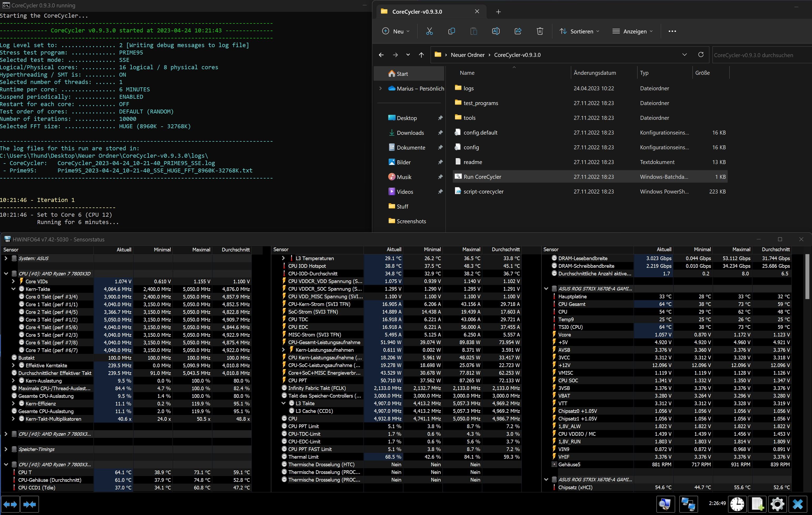Collapse the L3 Takte node
Screen dimensions: 812x515
pyautogui.click(x=283, y=403)
